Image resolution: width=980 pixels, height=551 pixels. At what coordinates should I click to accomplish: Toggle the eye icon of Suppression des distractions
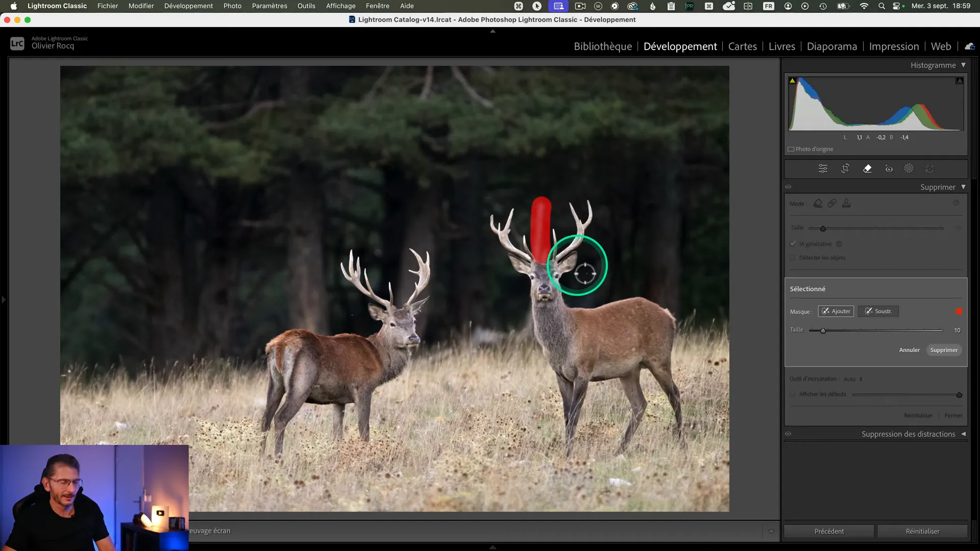pyautogui.click(x=788, y=434)
